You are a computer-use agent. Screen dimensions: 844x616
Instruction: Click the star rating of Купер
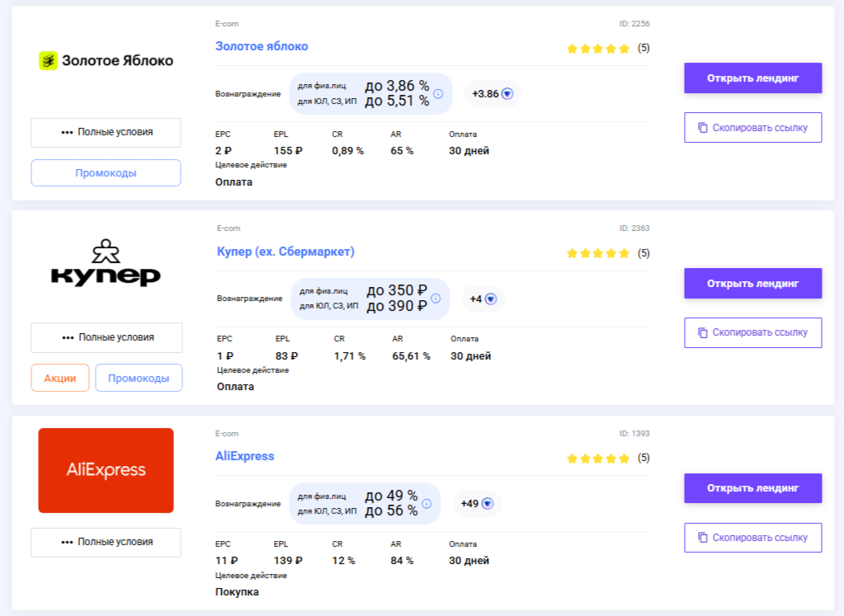pos(598,253)
